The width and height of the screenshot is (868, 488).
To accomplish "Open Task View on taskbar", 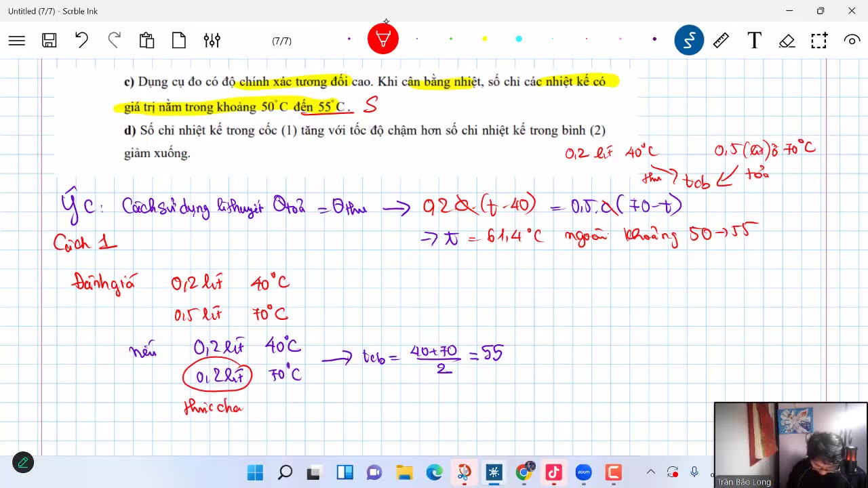I will 314,472.
